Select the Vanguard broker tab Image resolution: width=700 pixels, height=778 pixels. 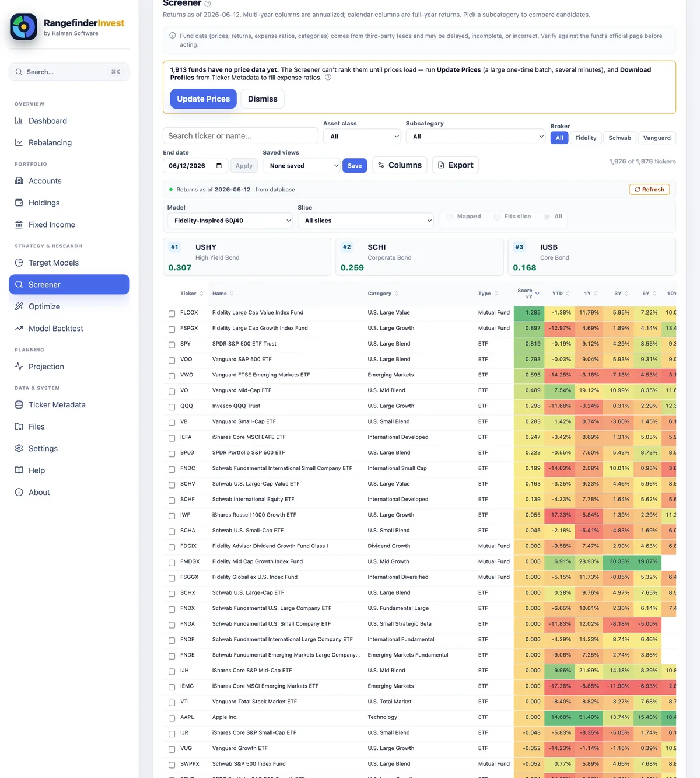point(657,138)
